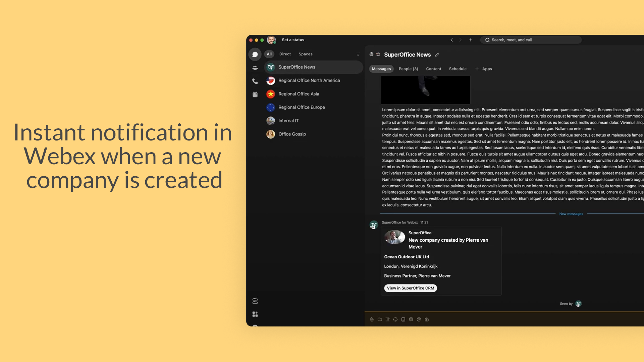Toggle the Spaces filter
The height and width of the screenshot is (362, 644).
[305, 54]
